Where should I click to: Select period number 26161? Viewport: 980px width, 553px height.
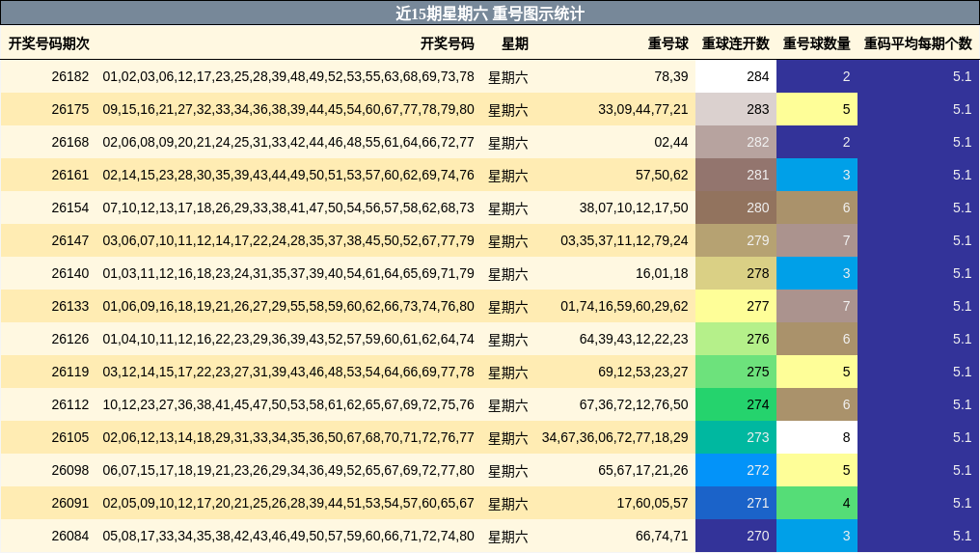click(70, 175)
